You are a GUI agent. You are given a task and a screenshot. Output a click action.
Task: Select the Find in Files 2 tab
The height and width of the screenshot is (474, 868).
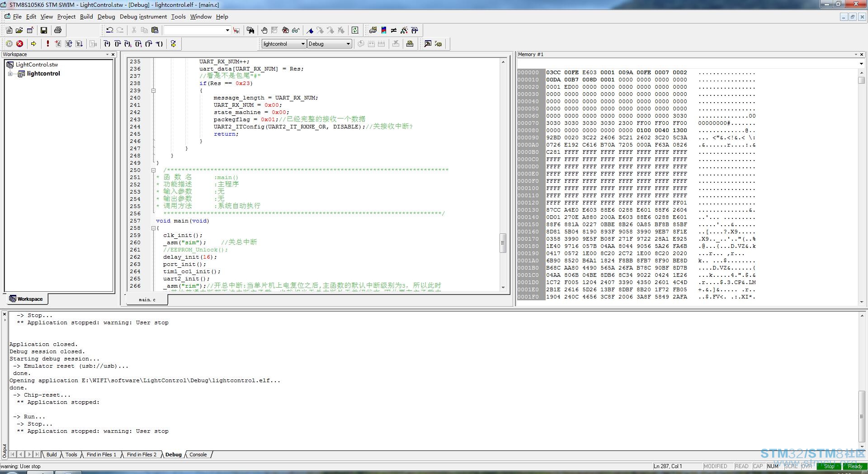click(142, 455)
